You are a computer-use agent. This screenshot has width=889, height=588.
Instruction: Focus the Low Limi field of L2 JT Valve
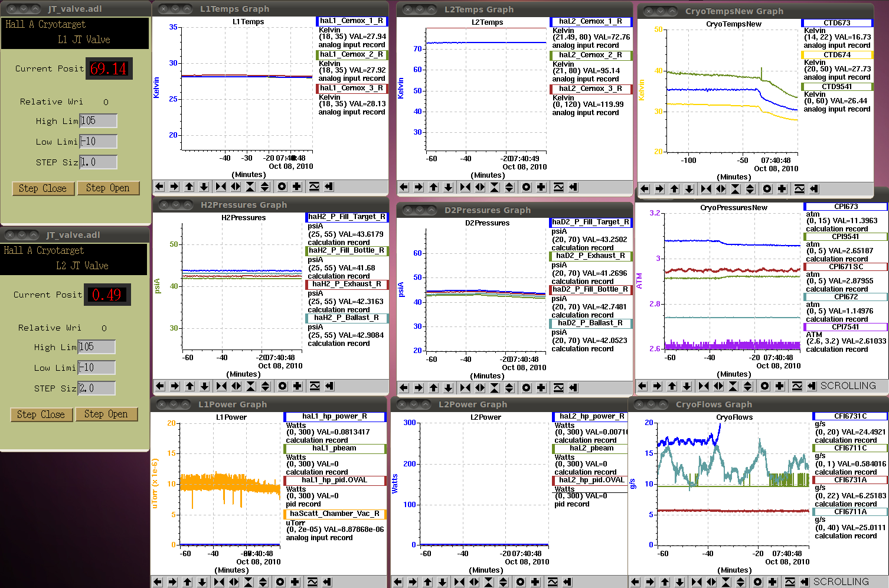coord(96,368)
